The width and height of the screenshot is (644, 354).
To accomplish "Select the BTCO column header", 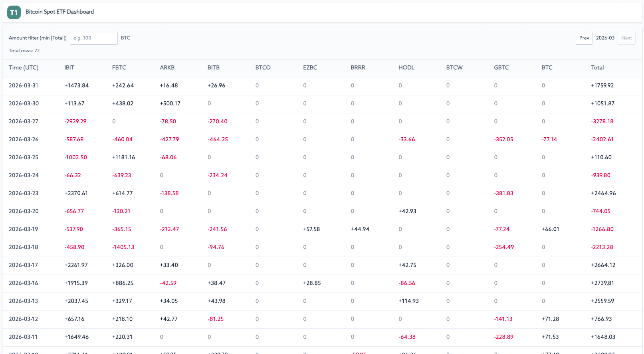I will 263,68.
